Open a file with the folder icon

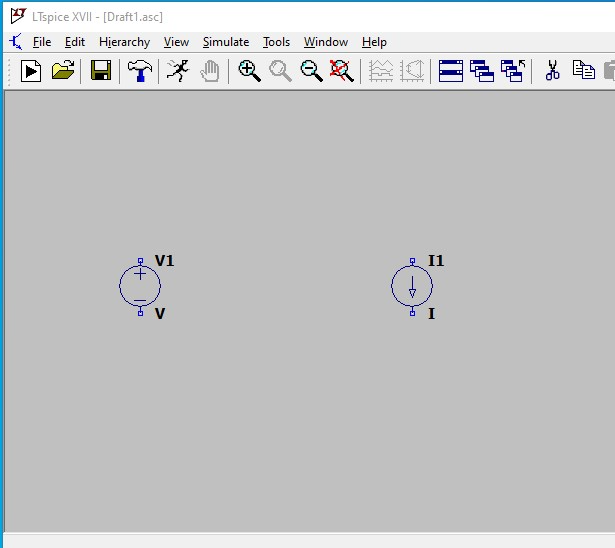pyautogui.click(x=63, y=71)
